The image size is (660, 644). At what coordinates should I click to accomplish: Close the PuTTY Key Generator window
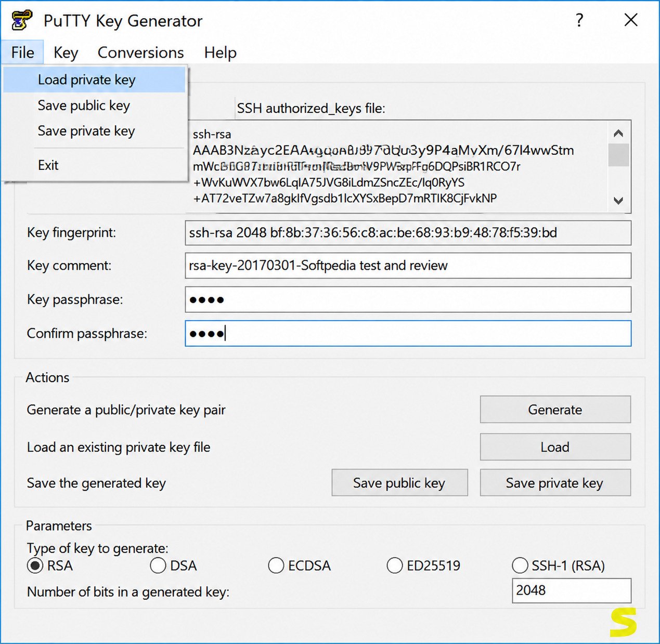[x=631, y=20]
